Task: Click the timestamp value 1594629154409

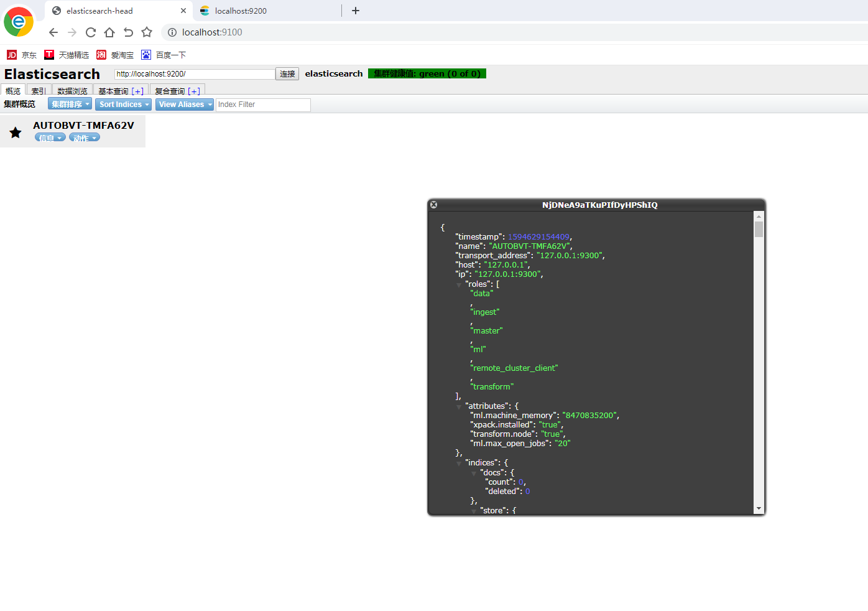Action: coord(538,236)
